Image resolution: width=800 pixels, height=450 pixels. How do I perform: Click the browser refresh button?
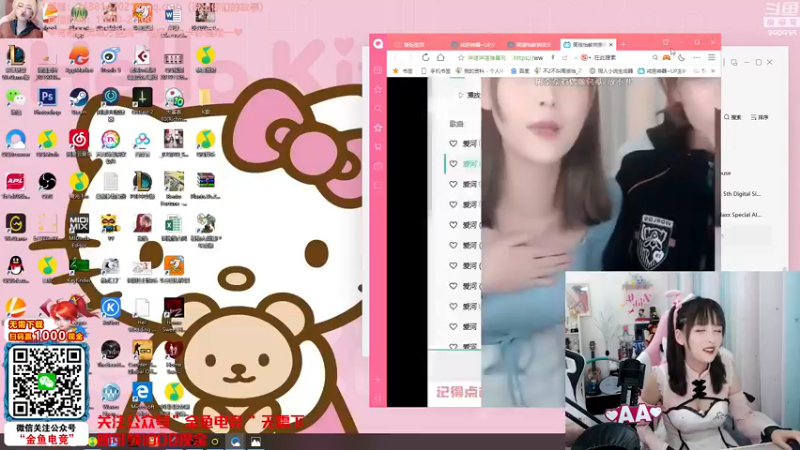click(426, 57)
